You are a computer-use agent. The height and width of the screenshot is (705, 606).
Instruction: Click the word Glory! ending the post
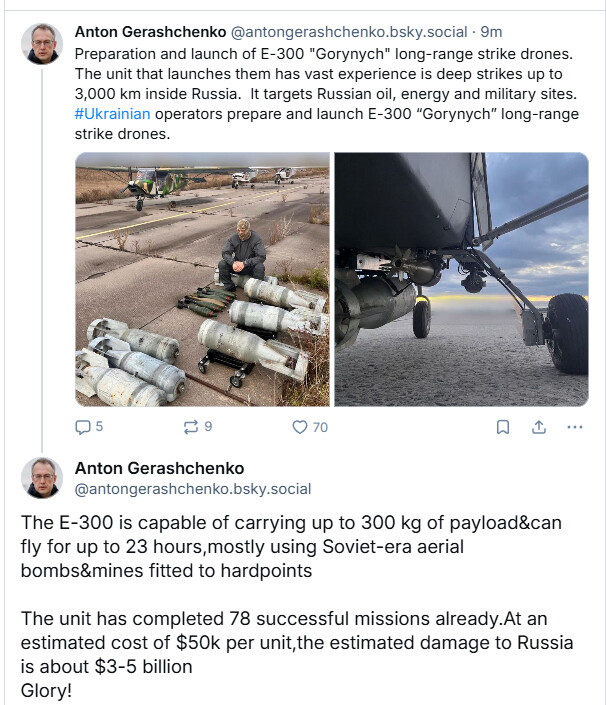click(46, 690)
